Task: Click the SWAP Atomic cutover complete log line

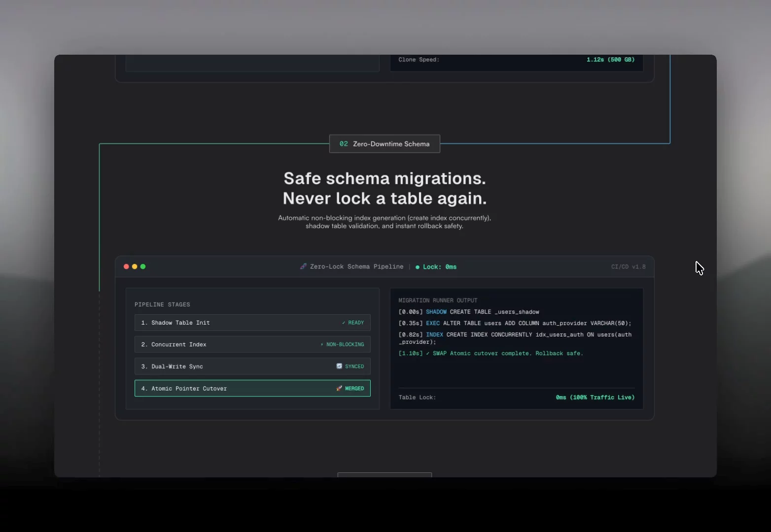Action: (x=491, y=353)
